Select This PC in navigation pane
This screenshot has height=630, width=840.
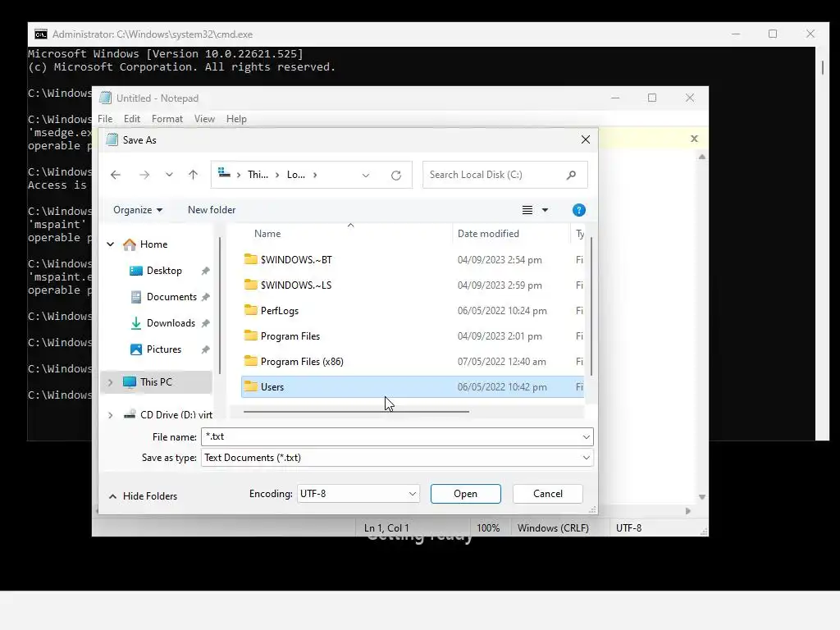click(x=156, y=382)
